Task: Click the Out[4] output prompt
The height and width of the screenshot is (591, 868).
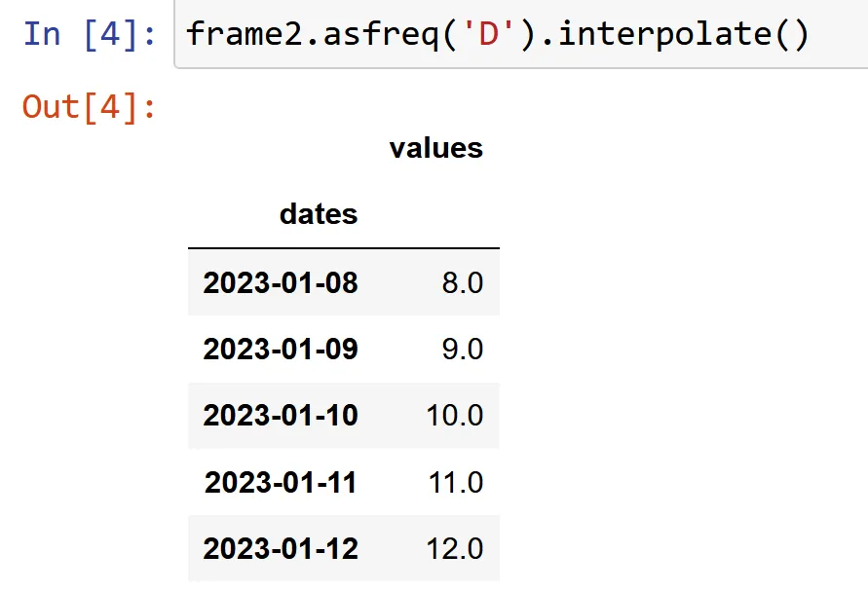Action: [x=90, y=106]
